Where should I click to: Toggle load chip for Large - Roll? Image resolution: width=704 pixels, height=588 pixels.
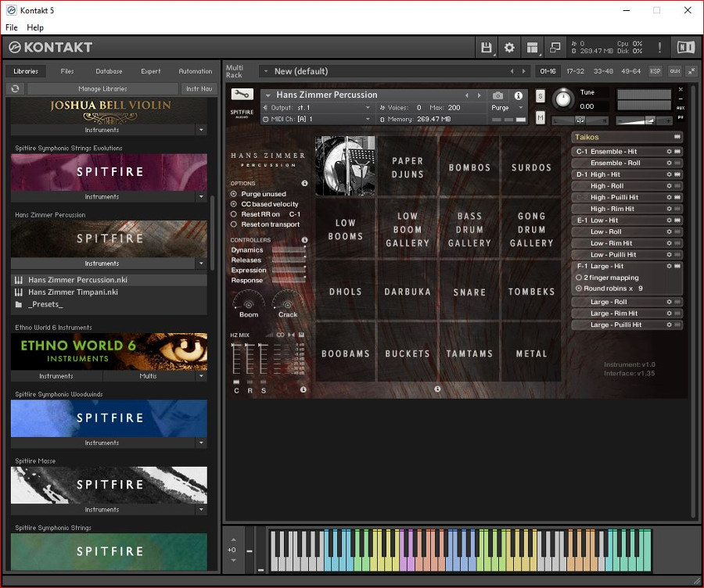click(677, 302)
